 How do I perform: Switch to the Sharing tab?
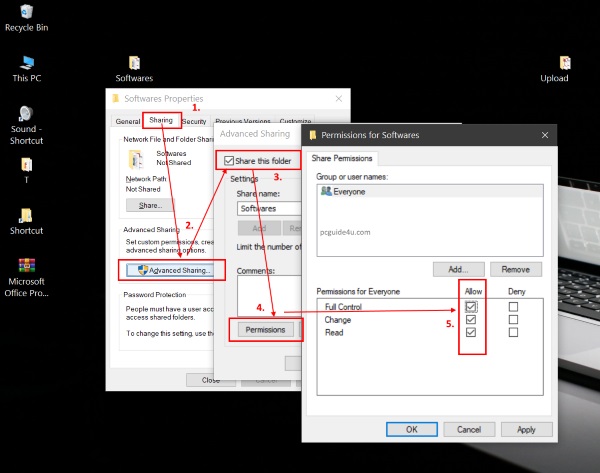(160, 121)
